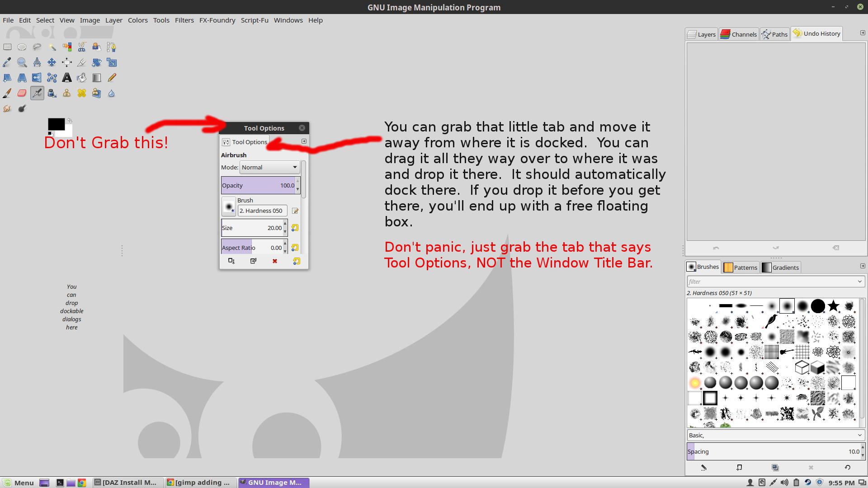Open the Mode dropdown set to Normal

click(x=269, y=167)
